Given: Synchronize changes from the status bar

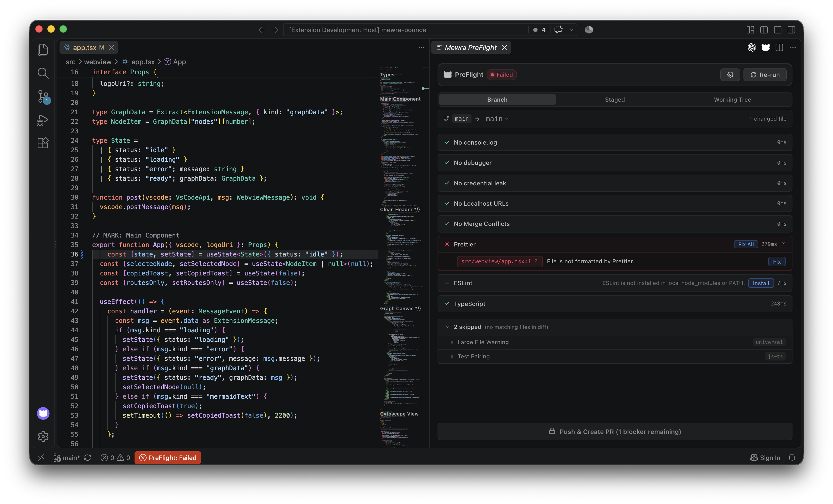Looking at the screenshot, I should [88, 457].
